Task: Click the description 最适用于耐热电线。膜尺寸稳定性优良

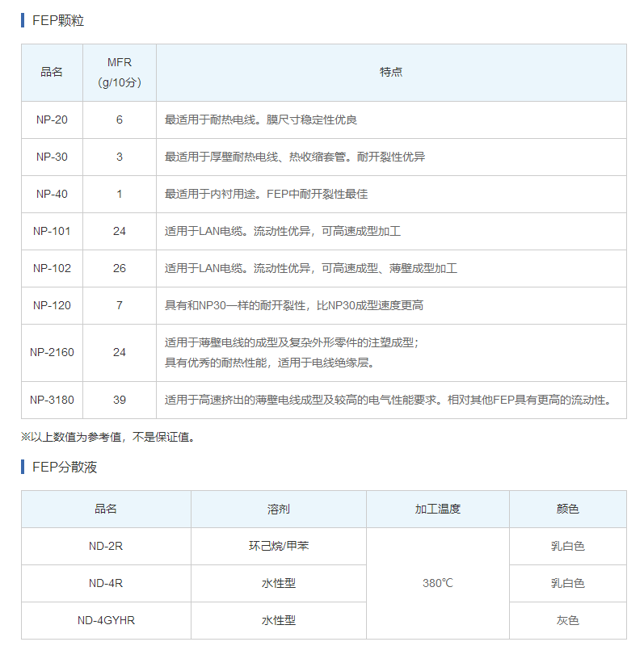Action: (x=260, y=120)
